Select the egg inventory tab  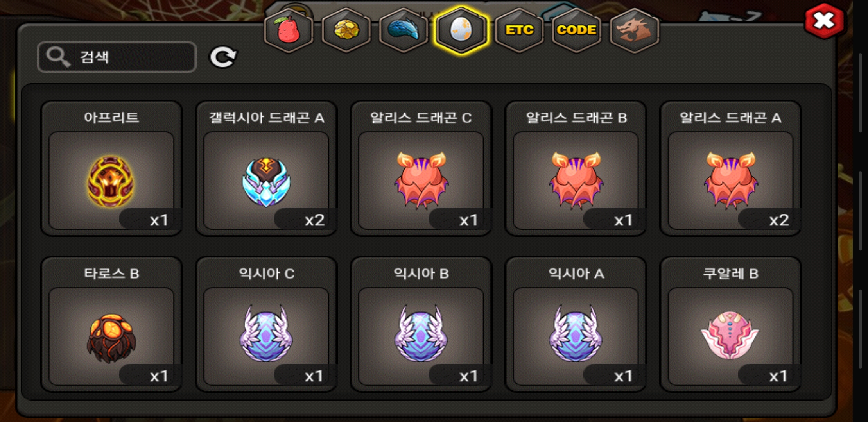(x=461, y=30)
